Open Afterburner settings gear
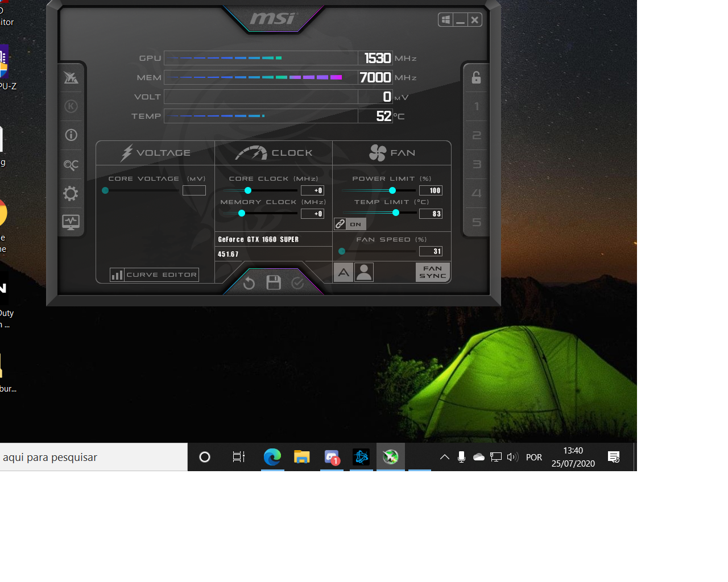Viewport: 728px width, 582px height. coord(71,194)
